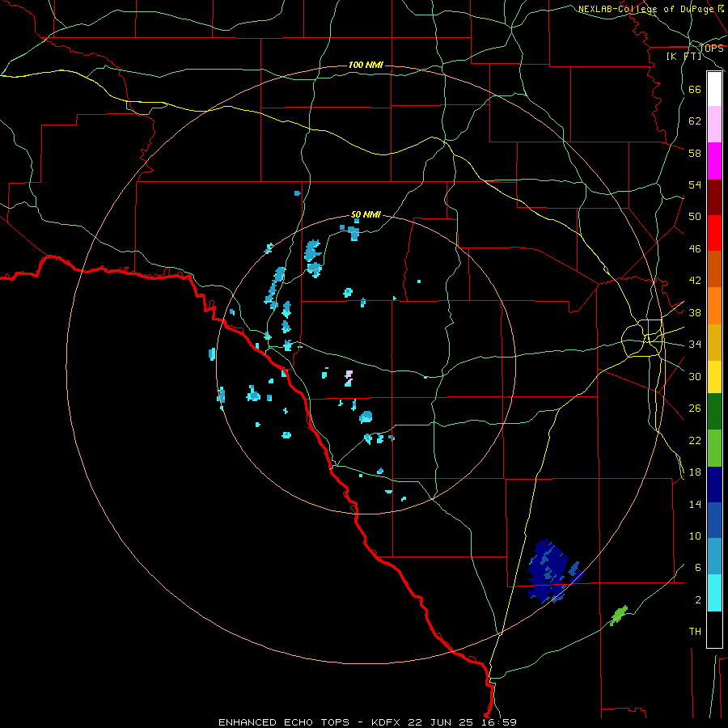The height and width of the screenshot is (728, 728).
Task: Click the 50 NMI range ring label
Action: tap(366, 214)
